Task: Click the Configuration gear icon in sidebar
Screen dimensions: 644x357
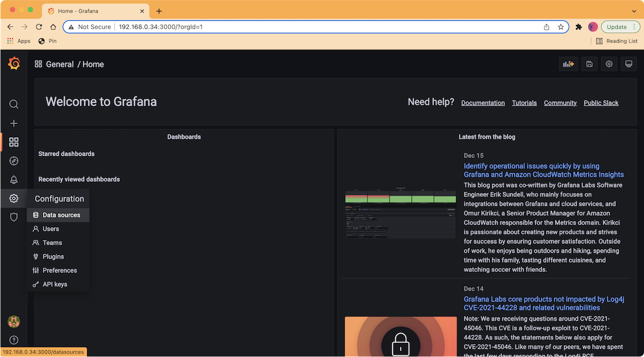Action: coord(14,198)
